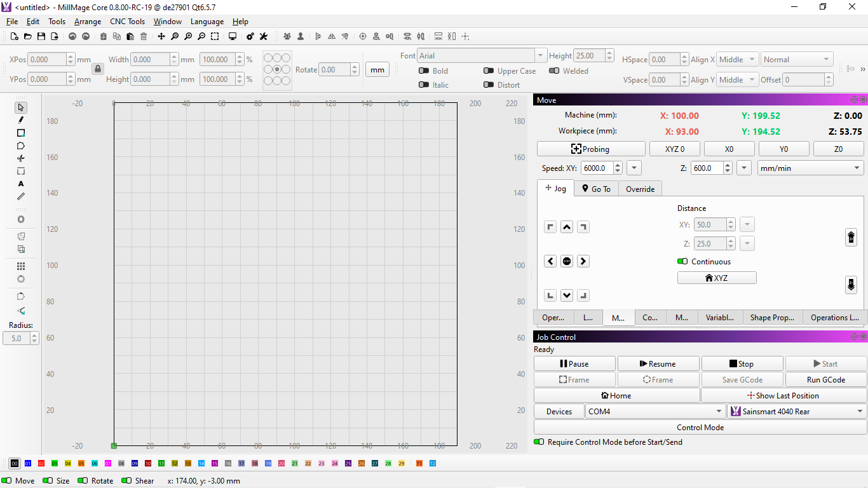Open the Sainsmart 4040 Rear device dropdown

(797, 412)
